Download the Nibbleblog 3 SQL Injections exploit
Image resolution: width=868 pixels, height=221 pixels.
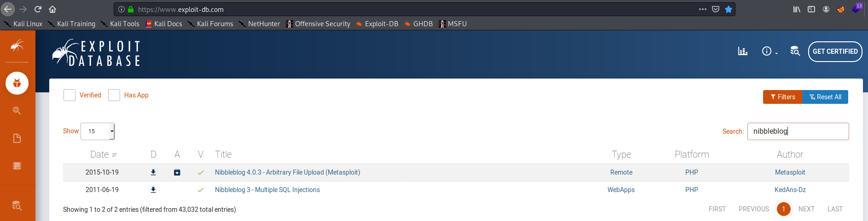(153, 190)
